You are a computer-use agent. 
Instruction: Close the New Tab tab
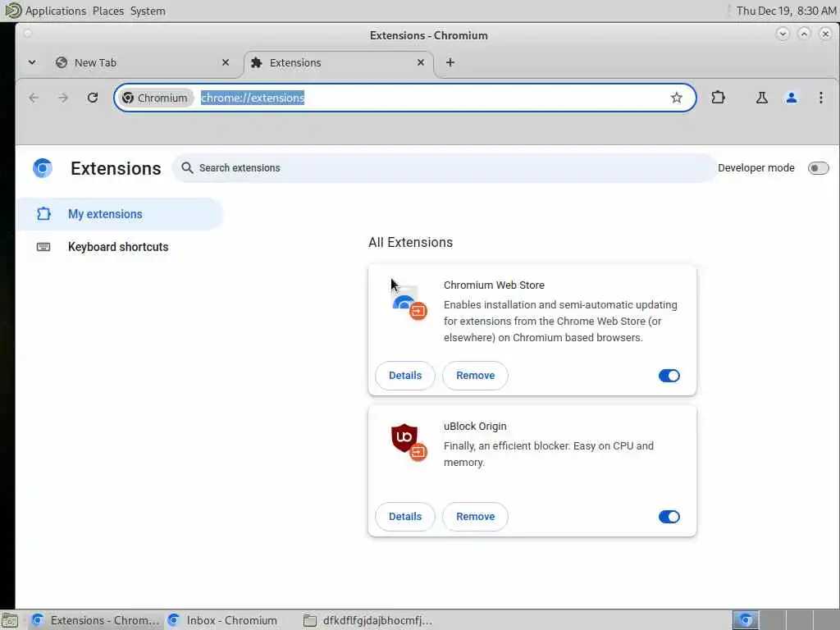tap(226, 62)
